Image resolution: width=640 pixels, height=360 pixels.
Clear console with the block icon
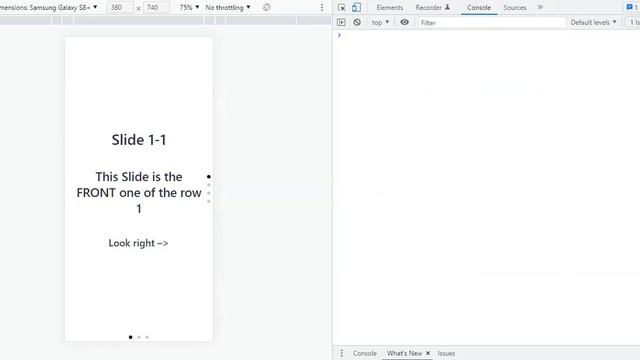point(357,22)
